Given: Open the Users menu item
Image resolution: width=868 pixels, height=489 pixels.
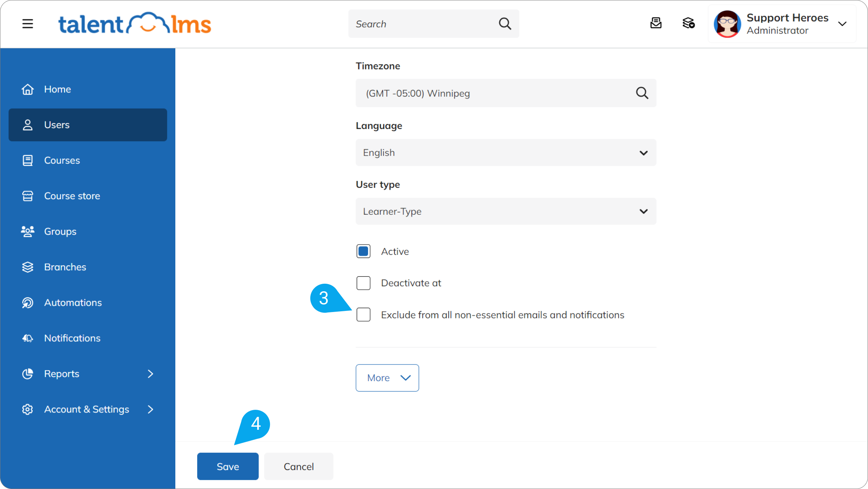Looking at the screenshot, I should [88, 125].
